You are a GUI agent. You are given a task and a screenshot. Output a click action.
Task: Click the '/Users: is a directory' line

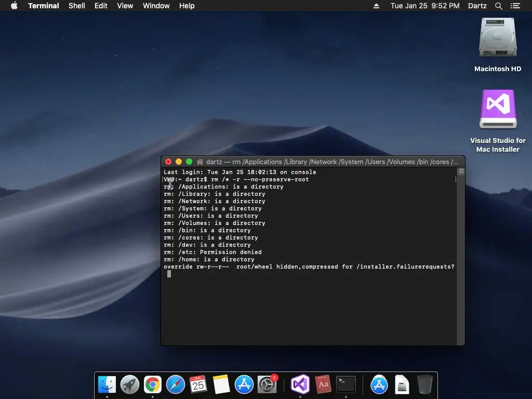[211, 216]
